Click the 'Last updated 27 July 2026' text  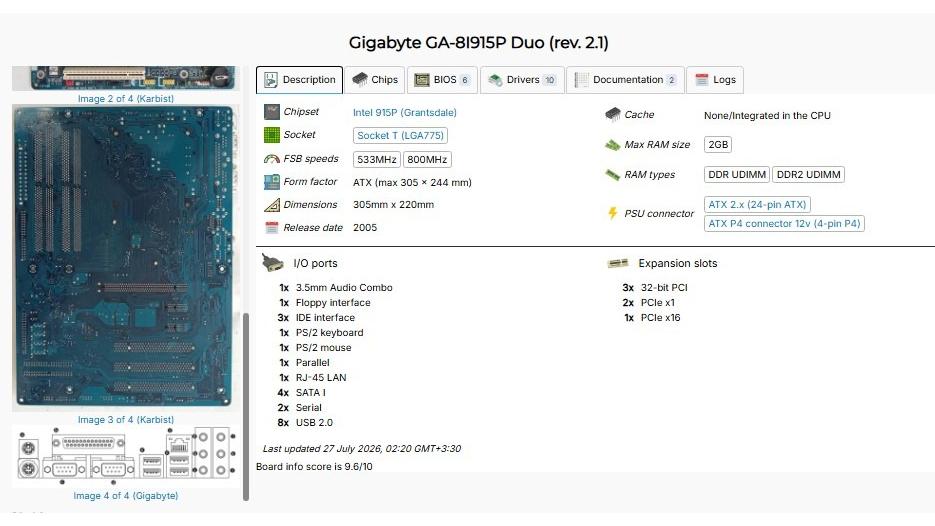(x=361, y=448)
